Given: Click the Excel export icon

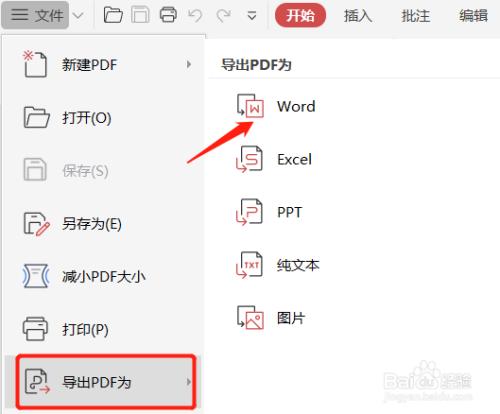Looking at the screenshot, I should pyautogui.click(x=249, y=159).
